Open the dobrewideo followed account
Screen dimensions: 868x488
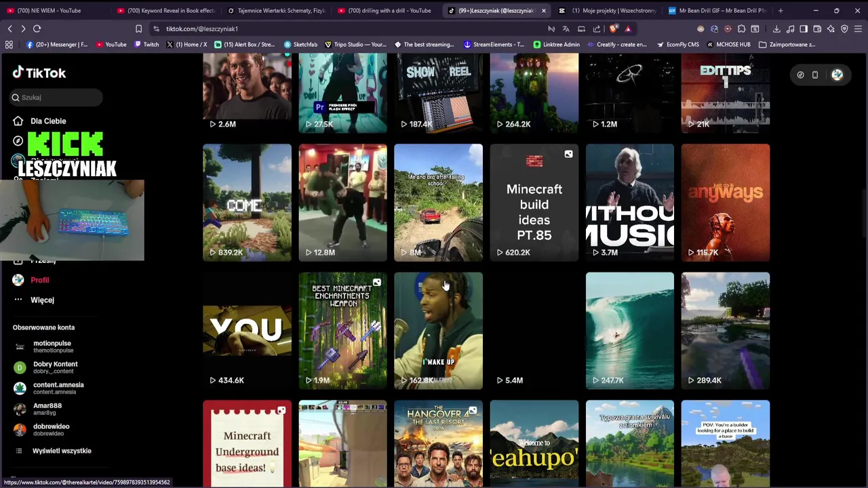(42, 430)
